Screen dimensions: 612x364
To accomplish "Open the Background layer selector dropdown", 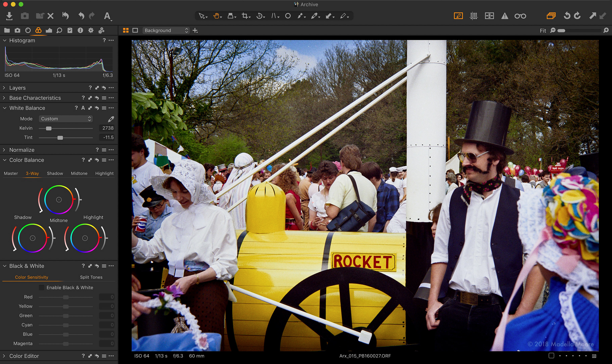I will pyautogui.click(x=166, y=30).
